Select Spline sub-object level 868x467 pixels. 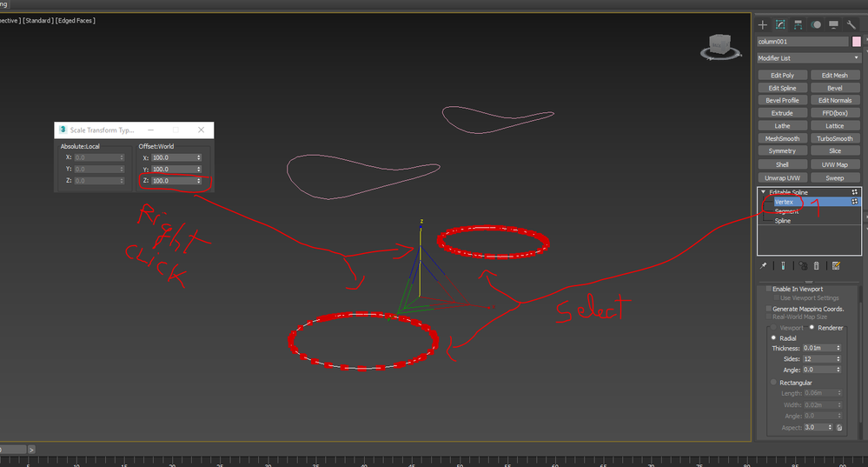[x=782, y=221]
